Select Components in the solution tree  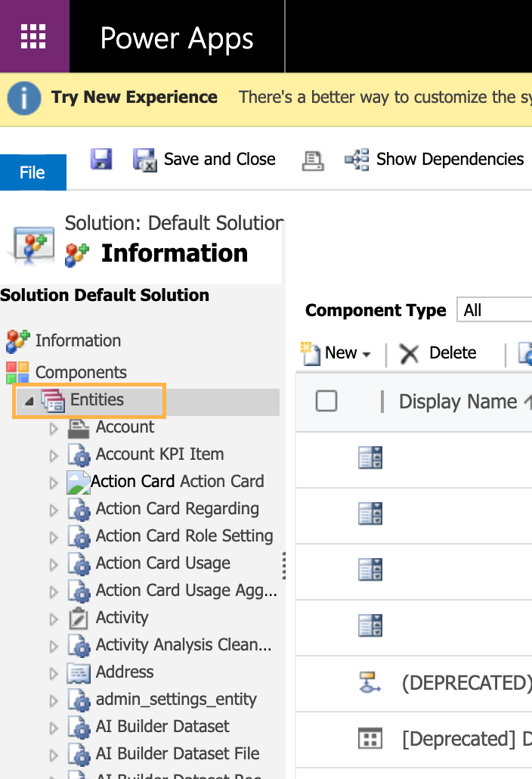[80, 372]
